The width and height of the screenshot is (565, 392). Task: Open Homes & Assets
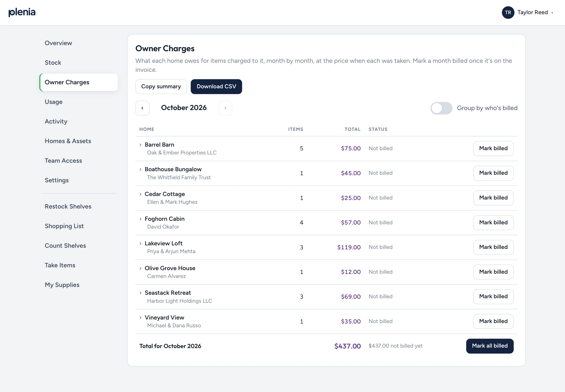click(x=79, y=141)
